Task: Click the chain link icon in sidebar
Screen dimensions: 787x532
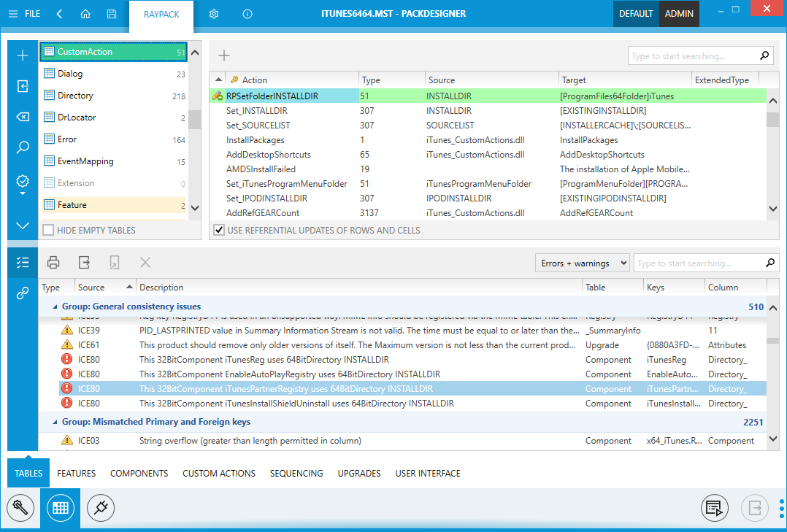Action: [x=23, y=293]
